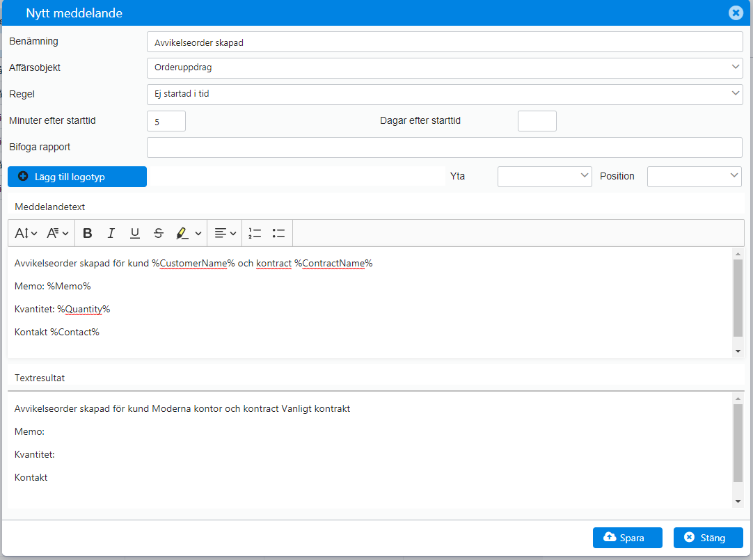Click 'Moderna kontor' result line in Textresultat
Viewport: 753px width, 560px height.
(x=187, y=408)
